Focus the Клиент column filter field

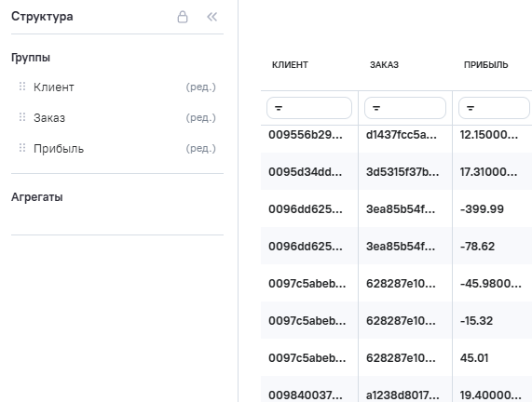point(309,108)
